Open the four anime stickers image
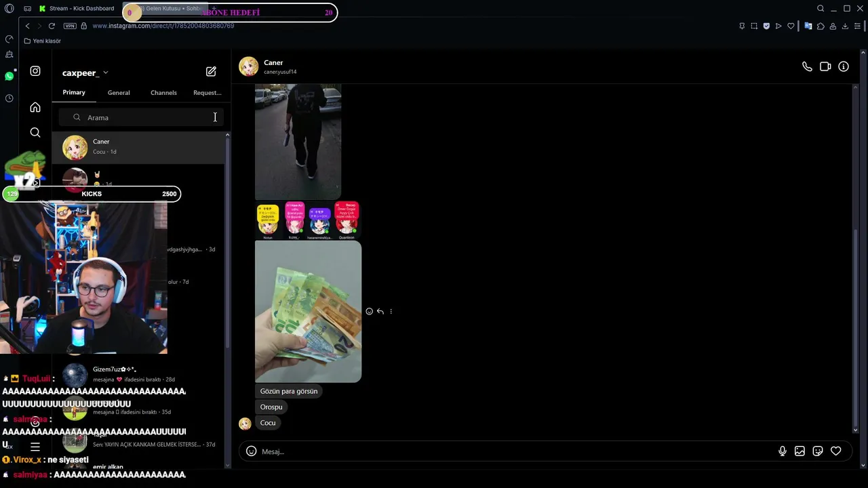 308,220
